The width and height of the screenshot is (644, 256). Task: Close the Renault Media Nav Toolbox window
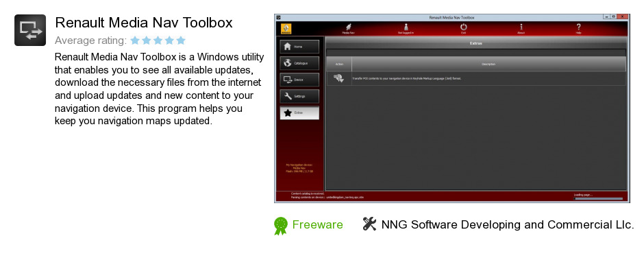click(622, 17)
